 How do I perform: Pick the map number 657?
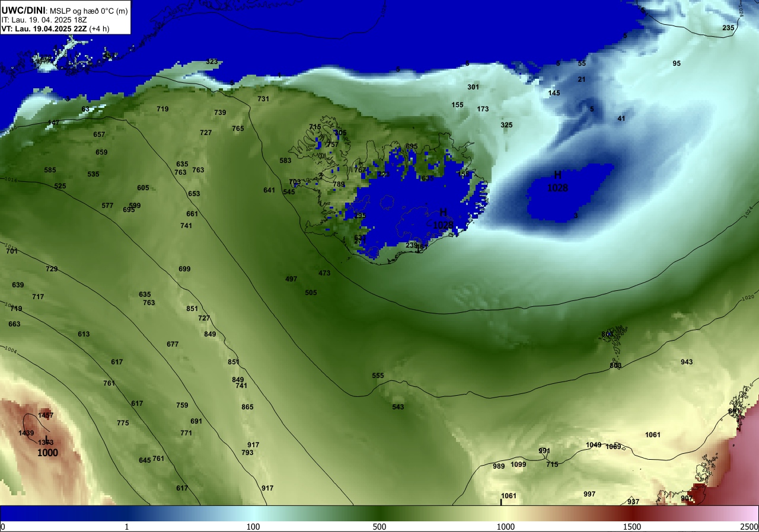click(x=99, y=134)
